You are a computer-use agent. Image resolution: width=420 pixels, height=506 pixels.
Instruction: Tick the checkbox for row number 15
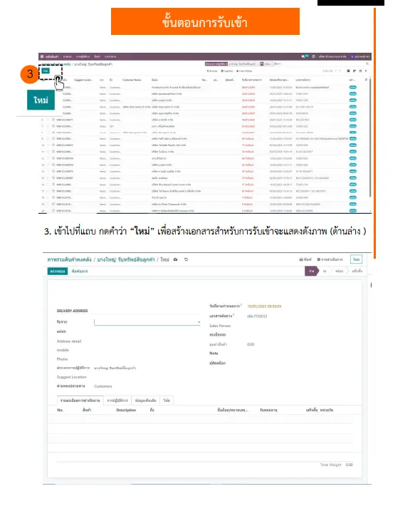click(48, 178)
